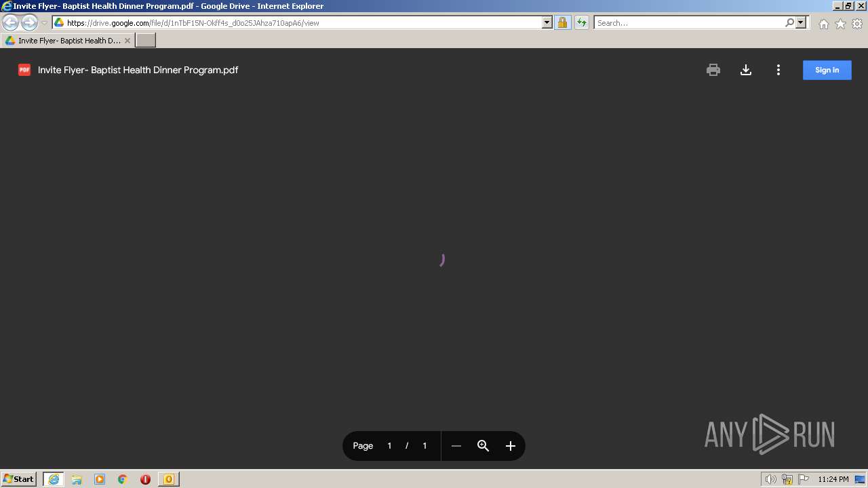Expand the address bar autocomplete dropdown

point(547,23)
